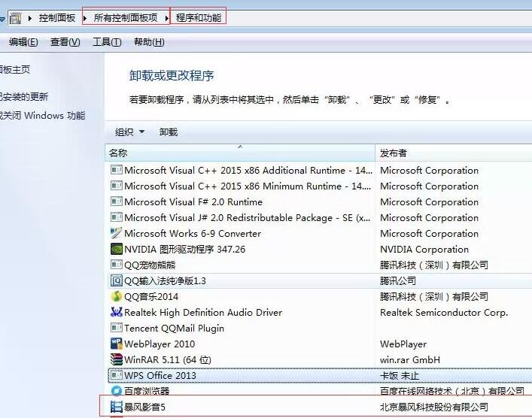Select the row WebPlayer 2010
This screenshot has width=532, height=418.
(320, 344)
